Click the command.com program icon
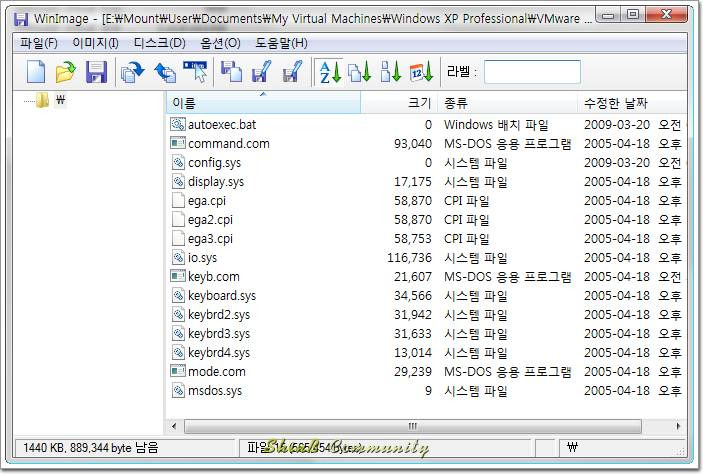 pyautogui.click(x=178, y=144)
